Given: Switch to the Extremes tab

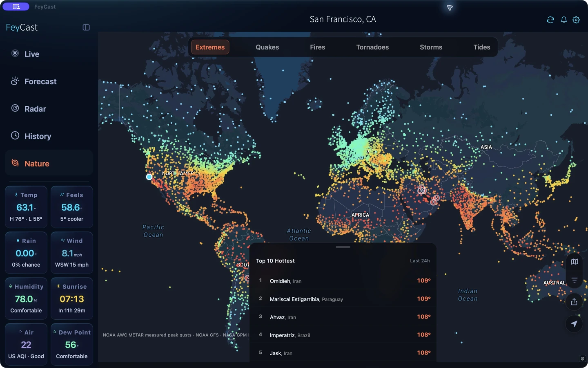Looking at the screenshot, I should tap(210, 47).
